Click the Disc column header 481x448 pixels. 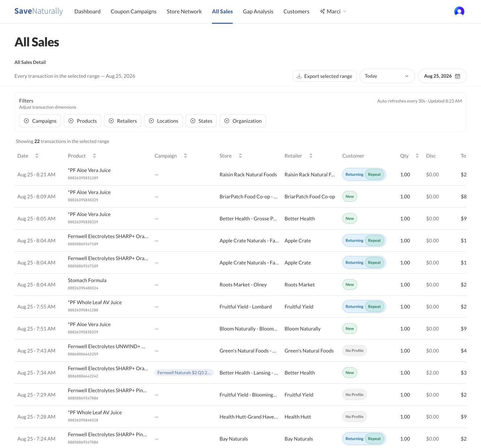coord(431,156)
